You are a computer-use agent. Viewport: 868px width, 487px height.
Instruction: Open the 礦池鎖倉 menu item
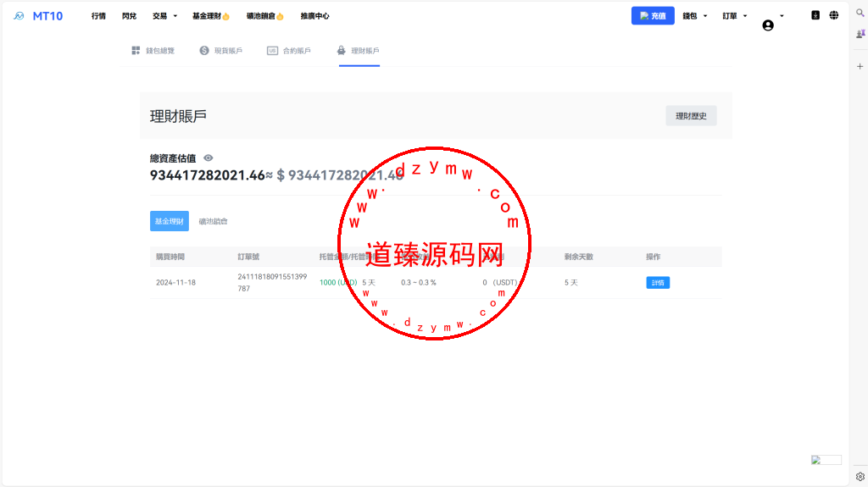(264, 16)
